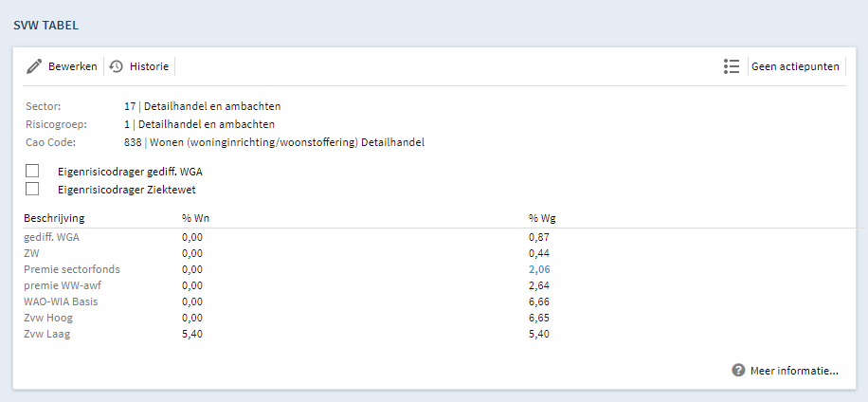Enable Eigenrisicodrager gediff. WGA checkbox
This screenshot has height=402, width=868.
32,171
